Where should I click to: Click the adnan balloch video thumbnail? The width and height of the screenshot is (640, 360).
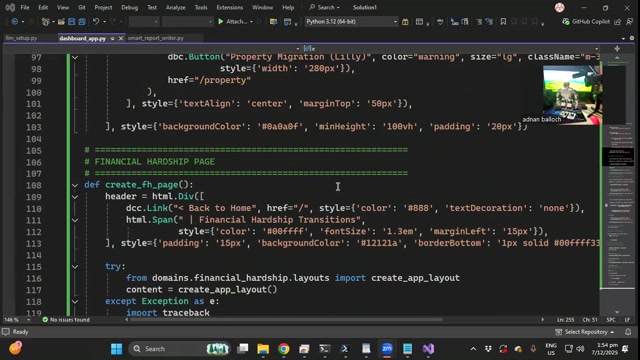point(572,95)
